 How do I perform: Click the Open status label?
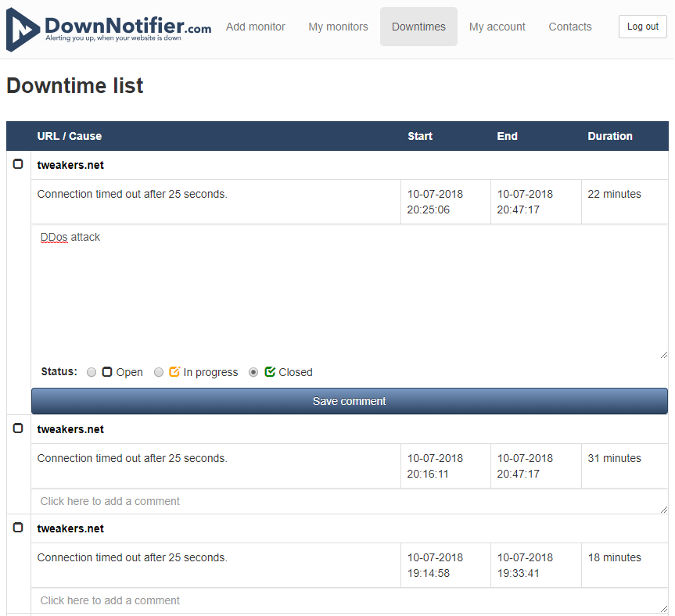pos(129,372)
